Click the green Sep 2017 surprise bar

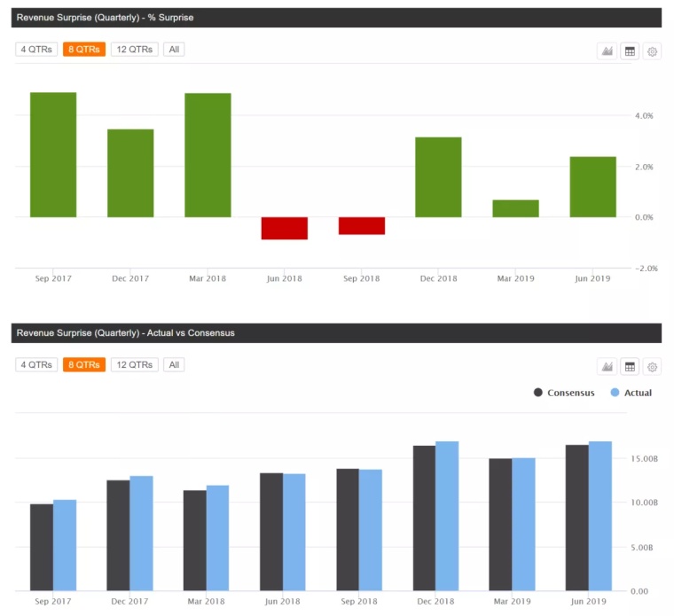(53, 155)
